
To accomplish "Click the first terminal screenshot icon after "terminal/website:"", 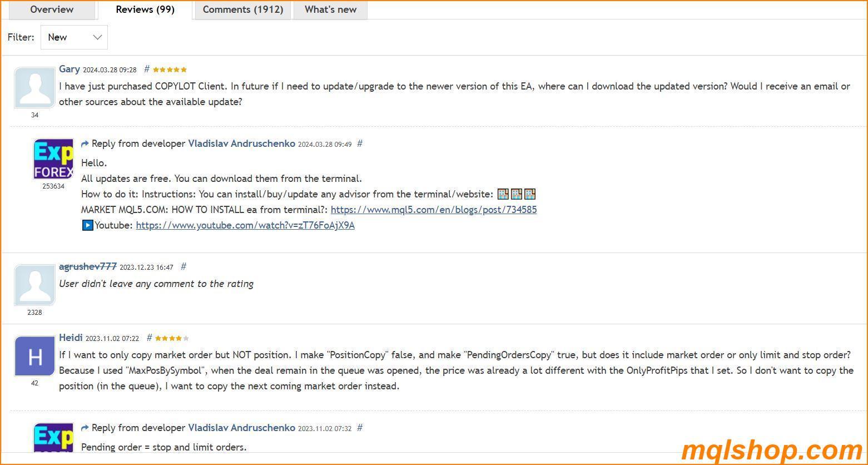I will coord(502,194).
